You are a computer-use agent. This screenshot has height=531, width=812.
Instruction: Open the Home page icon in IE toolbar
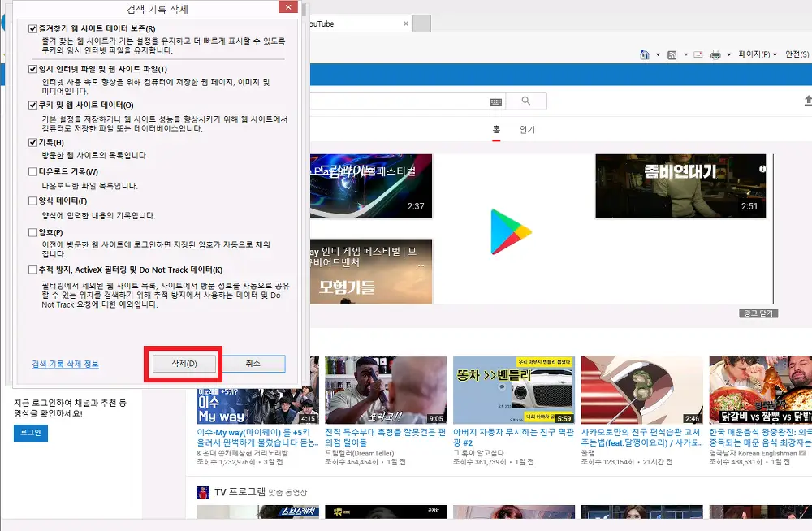tap(644, 54)
